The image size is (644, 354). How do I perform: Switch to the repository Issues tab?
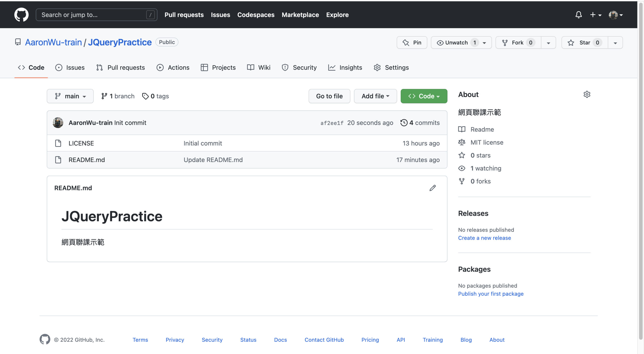pos(70,67)
